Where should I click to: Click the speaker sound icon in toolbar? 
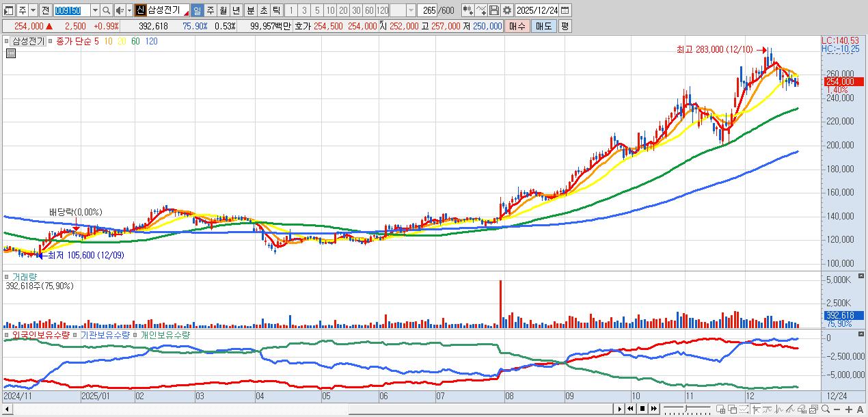[x=119, y=10]
